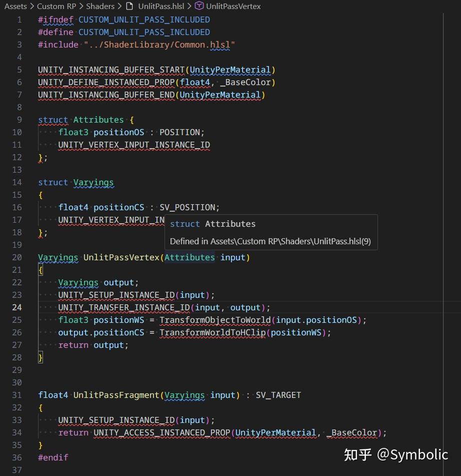The width and height of the screenshot is (461, 476).
Task: Click 'UNITY_SETUP_INSTANCE_ID' on line 23
Action: 116,295
